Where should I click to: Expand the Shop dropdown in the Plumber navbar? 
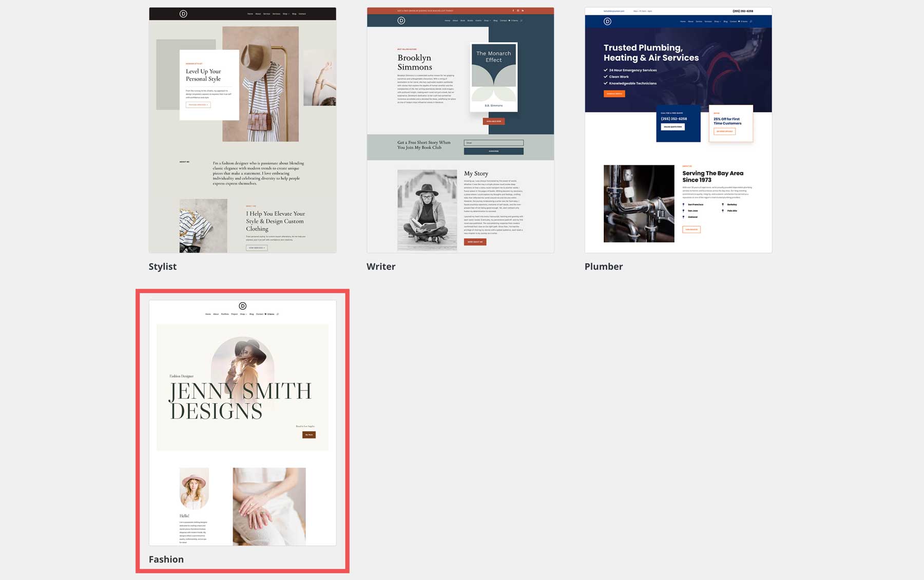(x=717, y=21)
